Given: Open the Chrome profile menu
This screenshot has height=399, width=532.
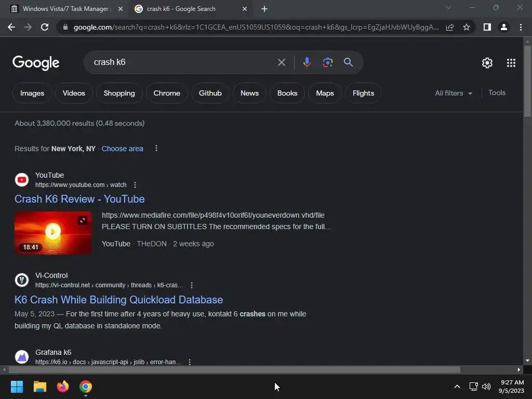Looking at the screenshot, I should coord(504,27).
